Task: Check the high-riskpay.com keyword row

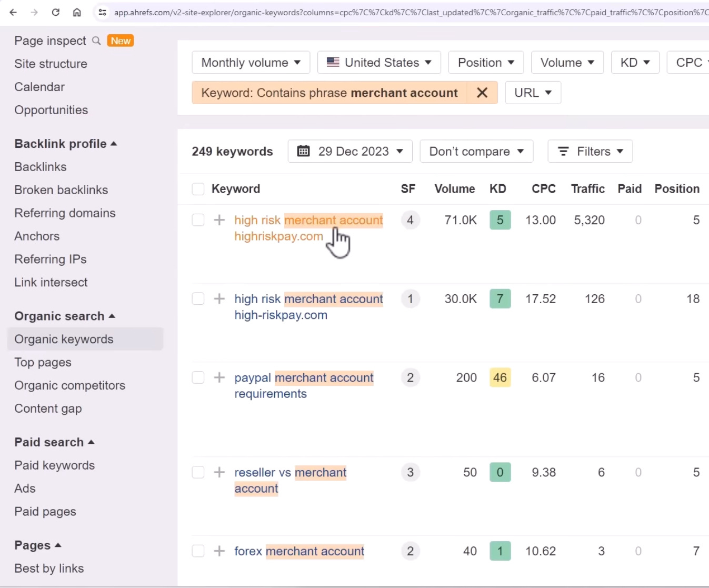Action: click(x=198, y=299)
